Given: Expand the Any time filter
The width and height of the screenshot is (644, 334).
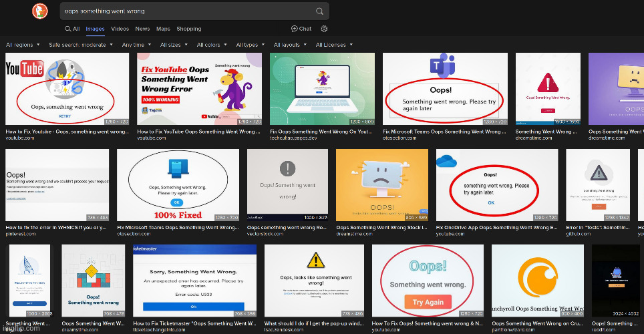Looking at the screenshot, I should 137,45.
